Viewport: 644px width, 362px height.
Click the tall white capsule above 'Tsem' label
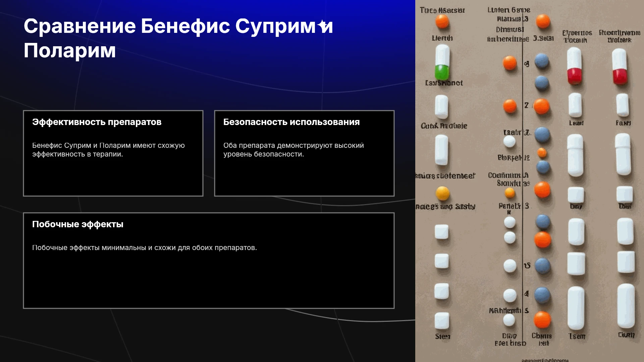coord(576,308)
